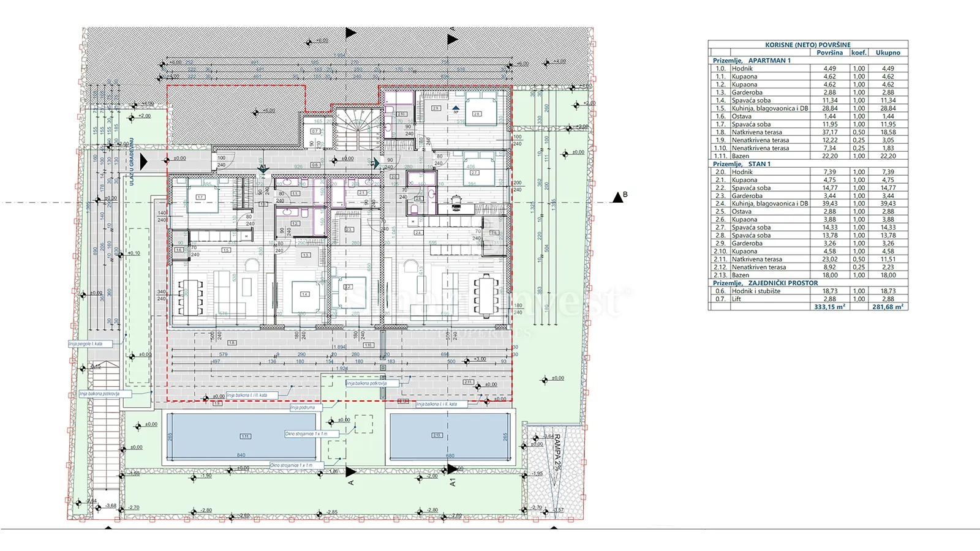Click 'Ostava' in row 2.5.
Viewport: 980px width, 551px height.
(x=741, y=212)
